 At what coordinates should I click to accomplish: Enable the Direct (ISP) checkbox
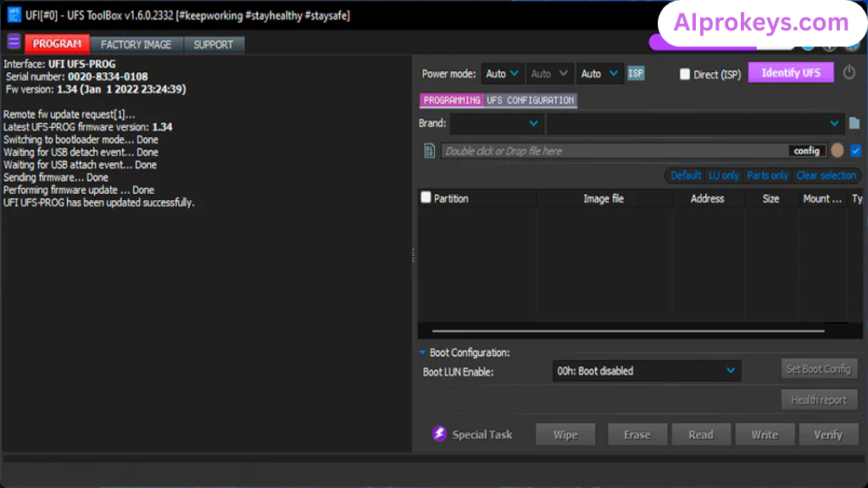(x=685, y=75)
